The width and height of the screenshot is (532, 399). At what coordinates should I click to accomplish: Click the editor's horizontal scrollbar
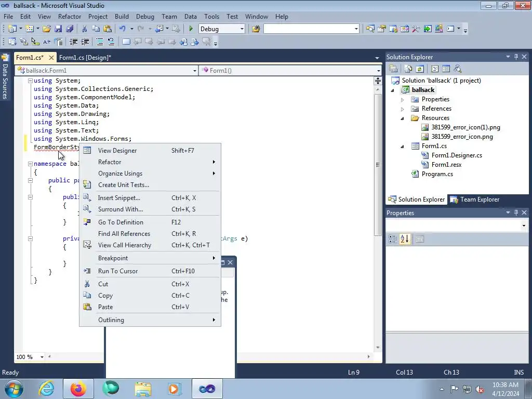209,356
